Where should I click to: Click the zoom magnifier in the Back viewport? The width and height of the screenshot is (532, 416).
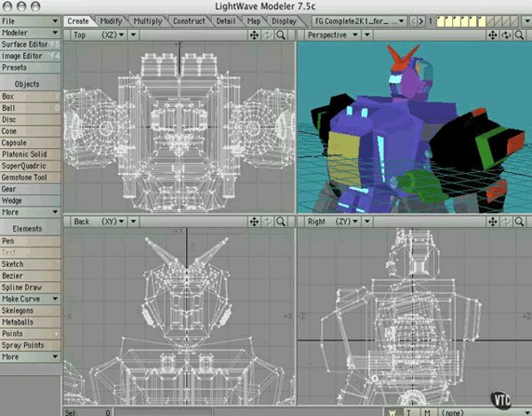coord(281,222)
